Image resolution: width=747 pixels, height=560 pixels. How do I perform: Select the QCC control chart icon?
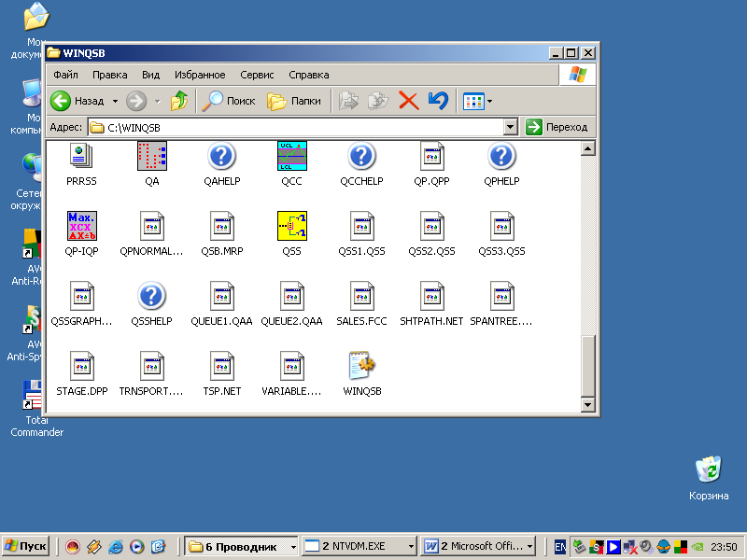coord(291,156)
